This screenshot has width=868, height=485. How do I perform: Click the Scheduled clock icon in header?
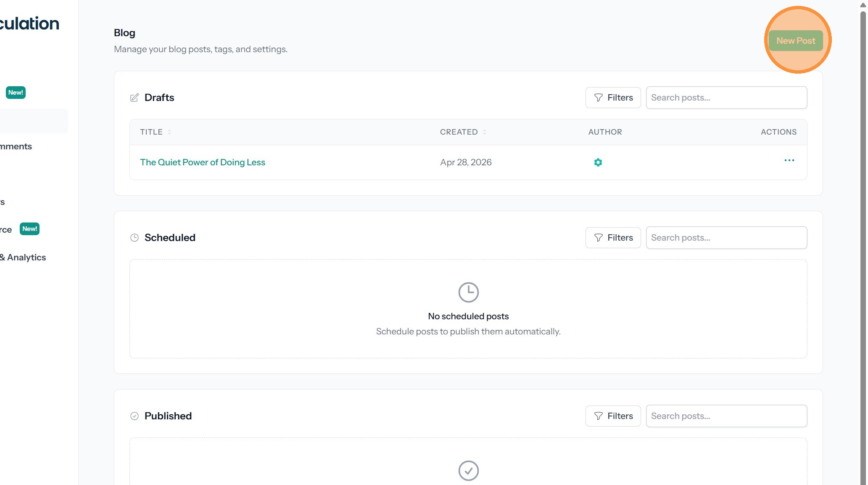pyautogui.click(x=135, y=238)
